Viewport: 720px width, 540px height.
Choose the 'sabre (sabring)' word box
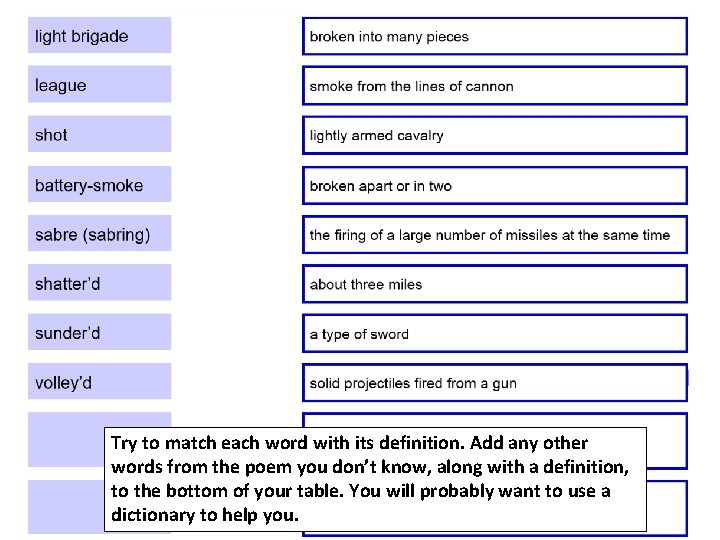tap(100, 233)
